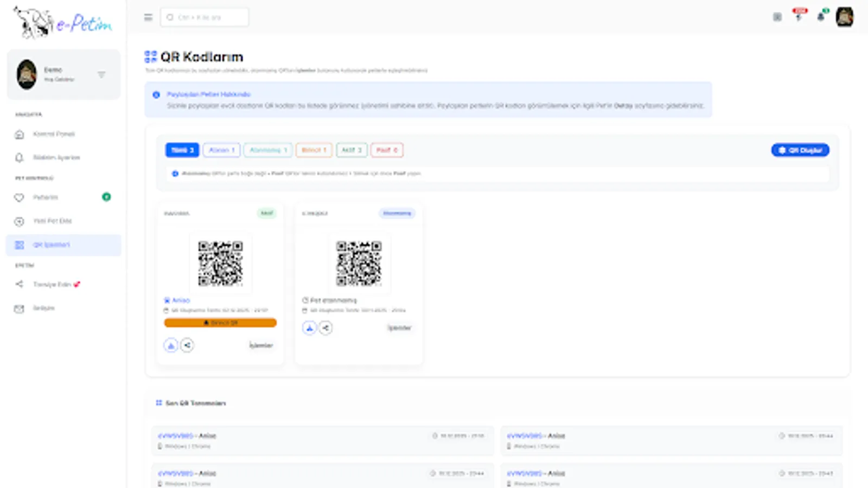Open the pet name link on first card
This screenshot has height=488, width=868.
pos(181,300)
